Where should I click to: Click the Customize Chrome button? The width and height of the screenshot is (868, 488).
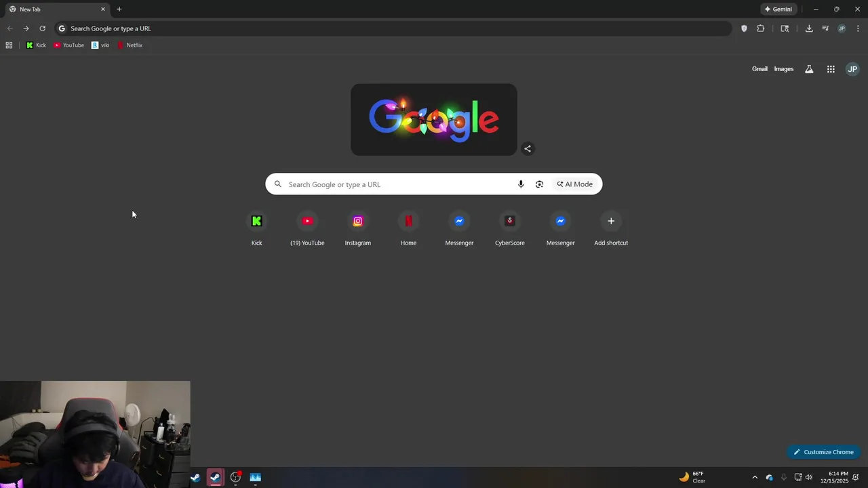(x=824, y=452)
